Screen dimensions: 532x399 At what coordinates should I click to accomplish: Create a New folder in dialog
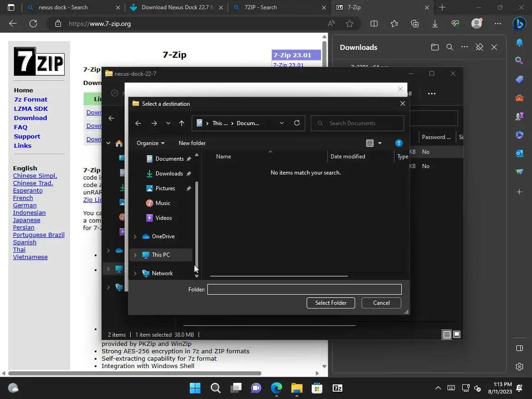pos(192,143)
